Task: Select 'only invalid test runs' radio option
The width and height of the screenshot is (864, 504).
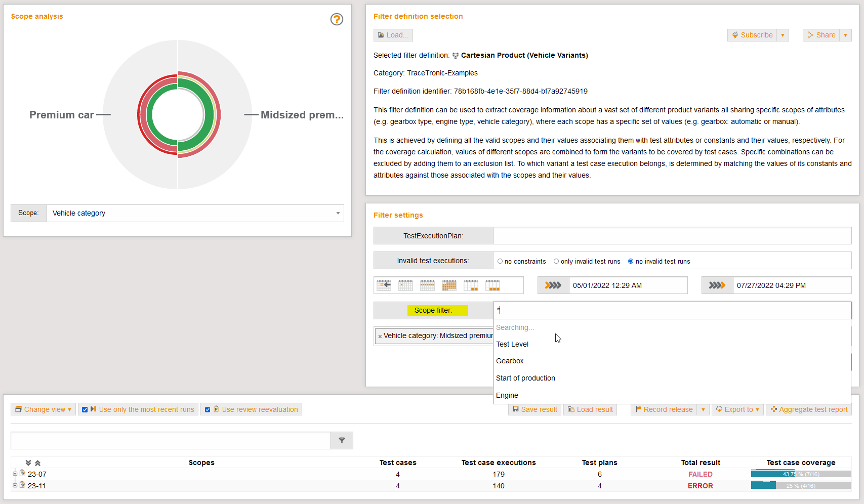Action: point(556,261)
